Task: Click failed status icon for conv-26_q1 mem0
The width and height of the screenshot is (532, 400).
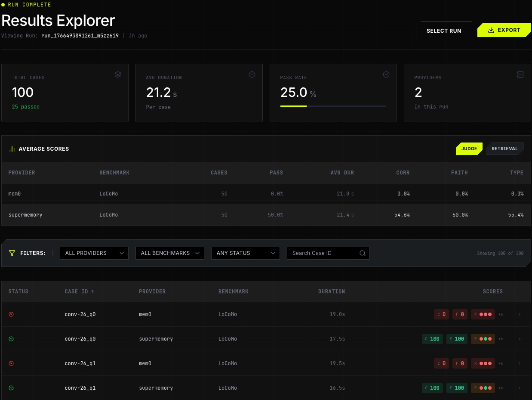Action: pyautogui.click(x=11, y=363)
